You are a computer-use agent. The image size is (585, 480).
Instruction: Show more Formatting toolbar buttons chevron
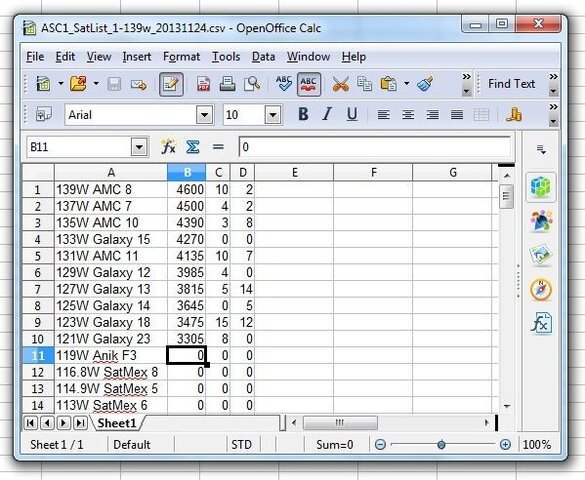pyautogui.click(x=553, y=107)
